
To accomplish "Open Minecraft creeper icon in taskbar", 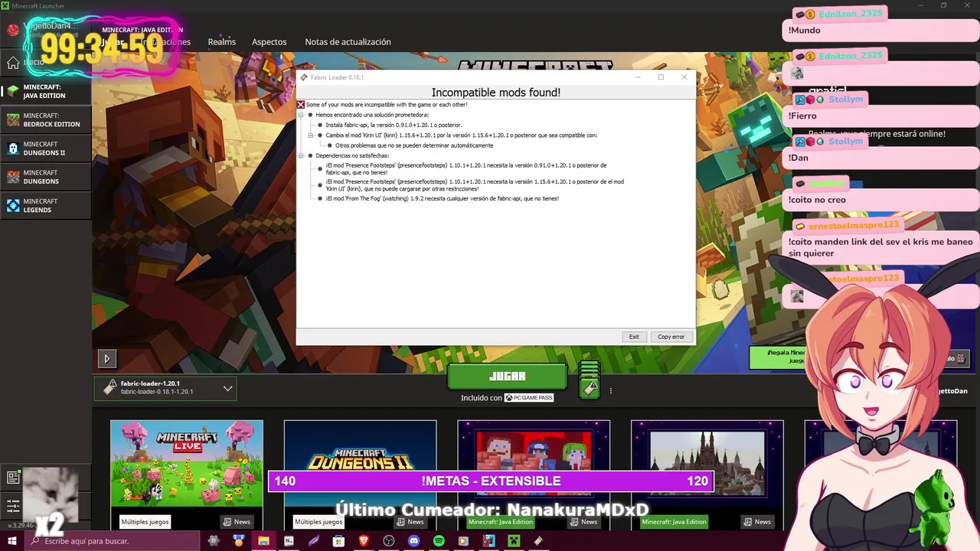I will pos(514,541).
